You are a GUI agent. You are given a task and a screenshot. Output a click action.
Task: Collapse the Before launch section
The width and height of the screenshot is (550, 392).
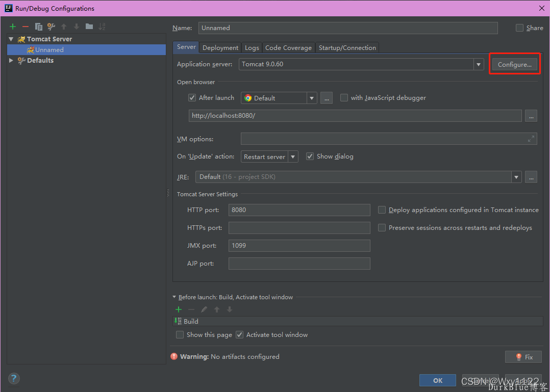click(174, 297)
